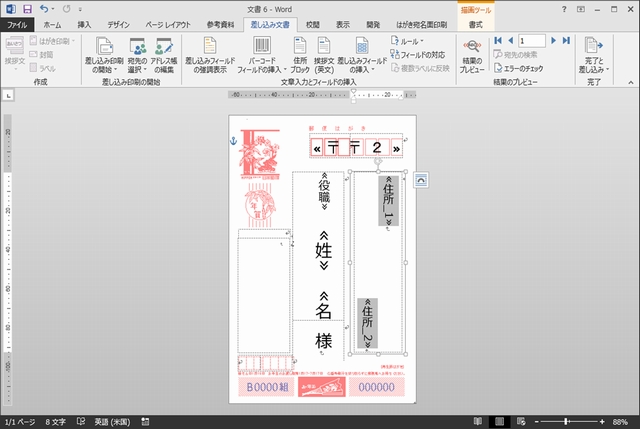Screen dimensions: 640x429
Task: Go to previous record
Action: (x=511, y=40)
